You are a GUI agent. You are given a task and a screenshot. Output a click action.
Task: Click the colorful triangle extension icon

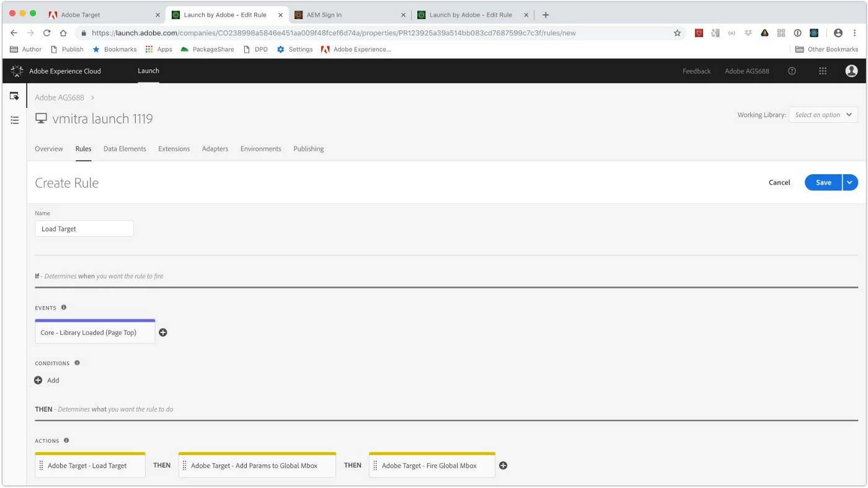coord(764,33)
